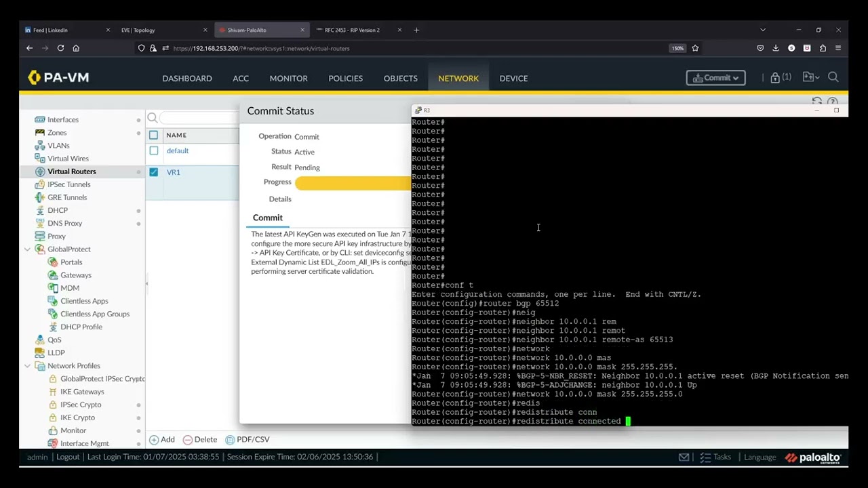The width and height of the screenshot is (868, 488).
Task: Click the 150% zoom indicator
Action: click(x=677, y=48)
